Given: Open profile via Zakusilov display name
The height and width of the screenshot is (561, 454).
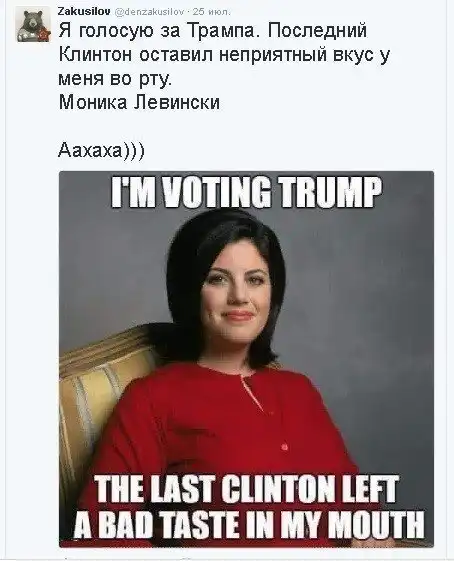Looking at the screenshot, I should tap(84, 11).
